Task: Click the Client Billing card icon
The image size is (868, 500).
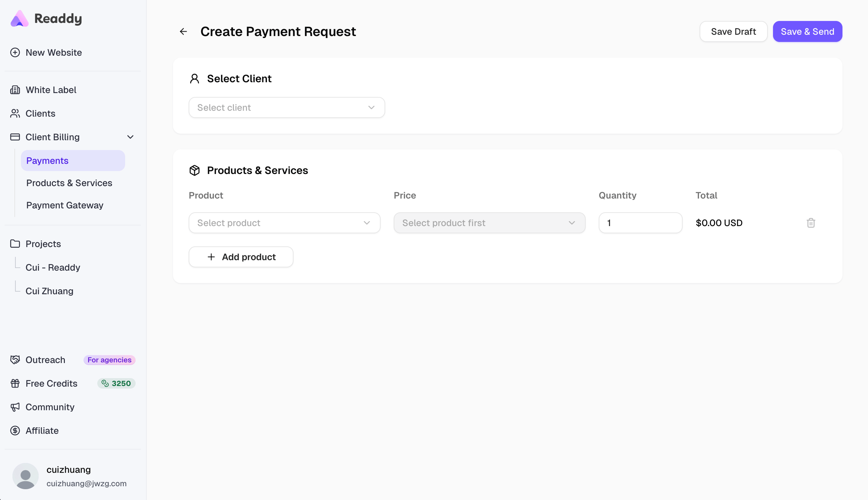Action: click(x=15, y=137)
